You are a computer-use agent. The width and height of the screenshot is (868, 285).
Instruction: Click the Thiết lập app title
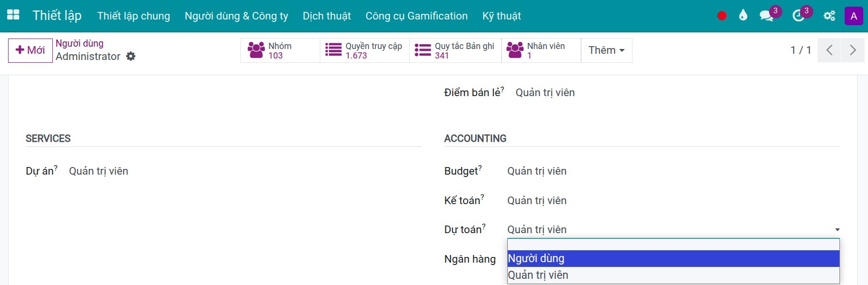[57, 16]
